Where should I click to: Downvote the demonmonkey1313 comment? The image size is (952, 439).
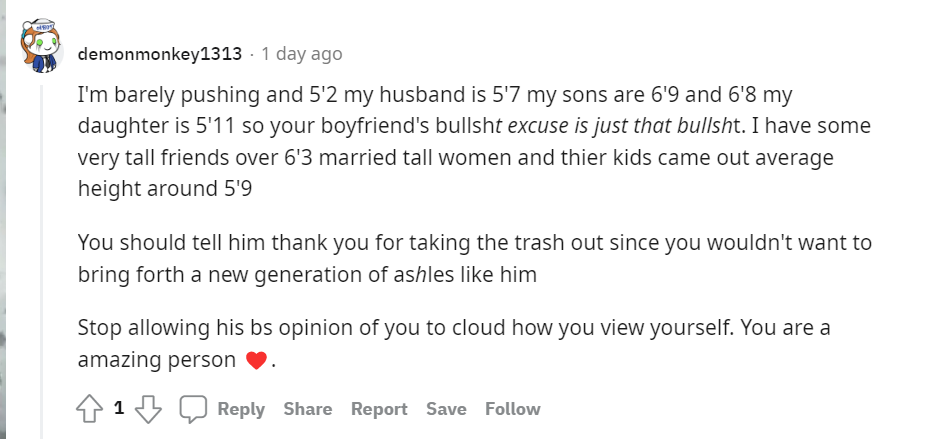[x=148, y=409]
